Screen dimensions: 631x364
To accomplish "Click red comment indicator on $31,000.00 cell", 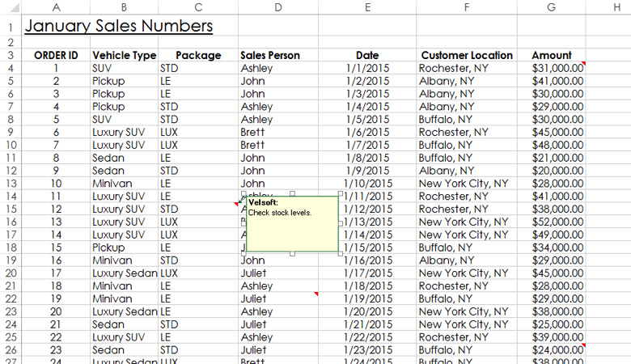I will coord(582,65).
